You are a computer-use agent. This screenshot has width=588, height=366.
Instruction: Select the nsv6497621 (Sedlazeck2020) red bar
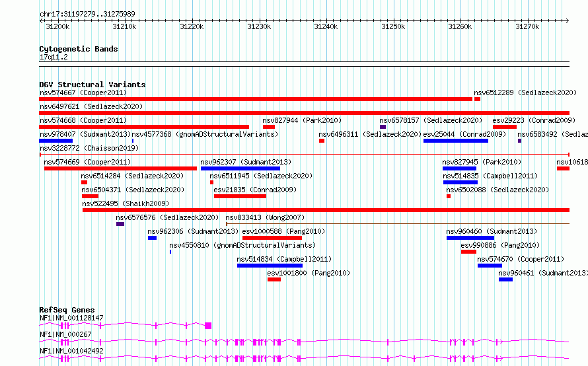[304, 113]
